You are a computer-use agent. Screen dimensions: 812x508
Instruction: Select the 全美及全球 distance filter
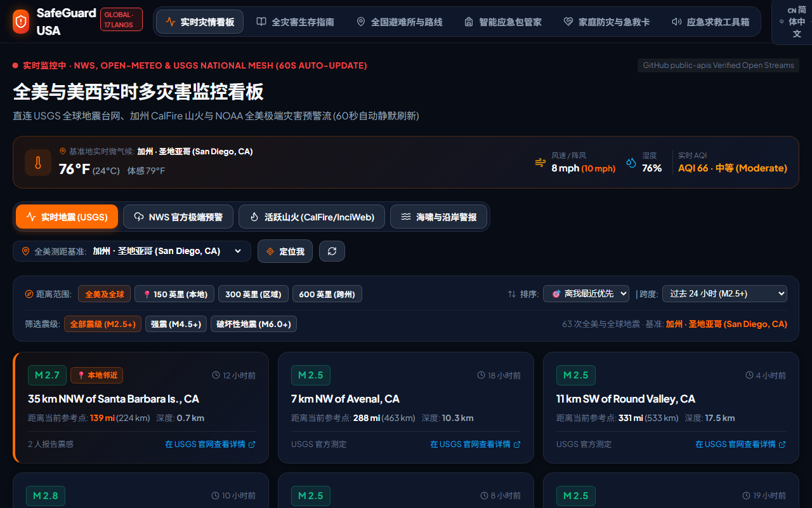(105, 294)
